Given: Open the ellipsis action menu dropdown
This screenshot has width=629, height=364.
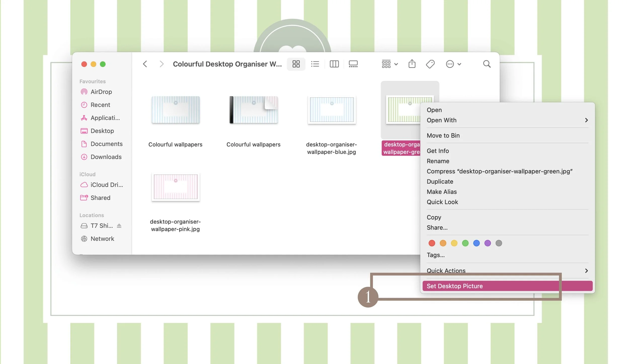Looking at the screenshot, I should [453, 64].
